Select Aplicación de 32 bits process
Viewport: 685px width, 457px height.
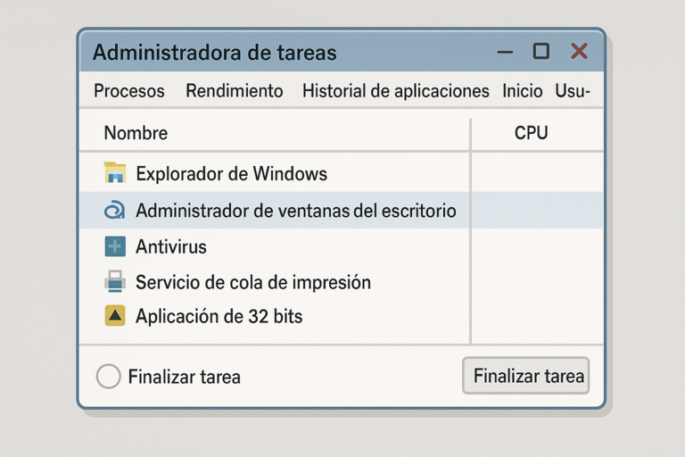click(219, 317)
